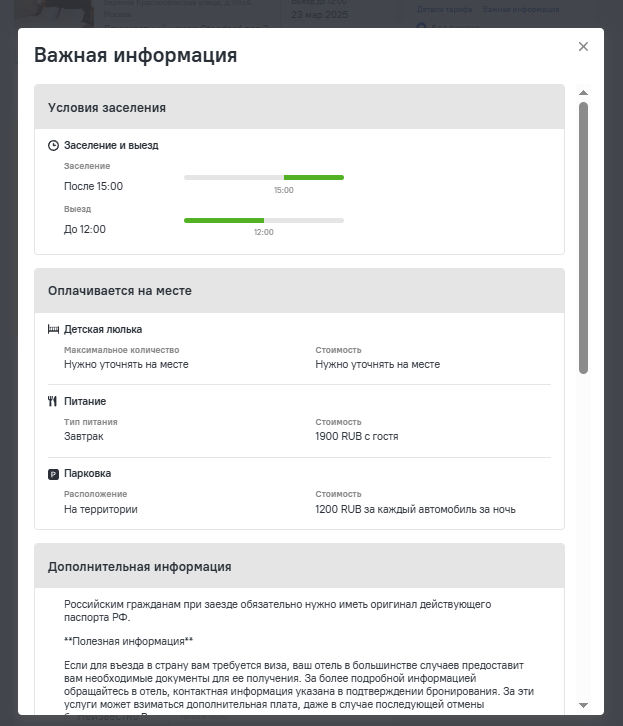Open the Детали тарифа link in background

(444, 9)
